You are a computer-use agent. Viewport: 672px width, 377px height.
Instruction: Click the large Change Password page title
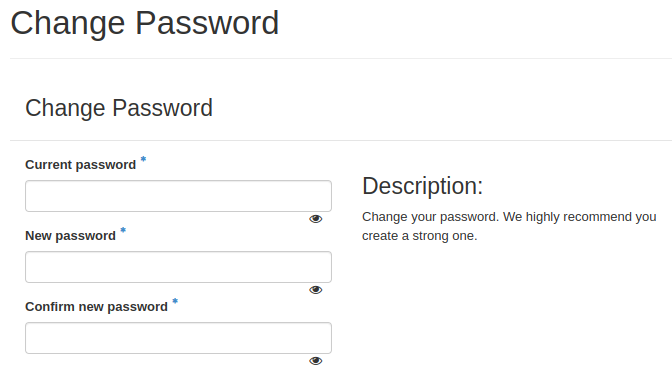[x=145, y=24]
